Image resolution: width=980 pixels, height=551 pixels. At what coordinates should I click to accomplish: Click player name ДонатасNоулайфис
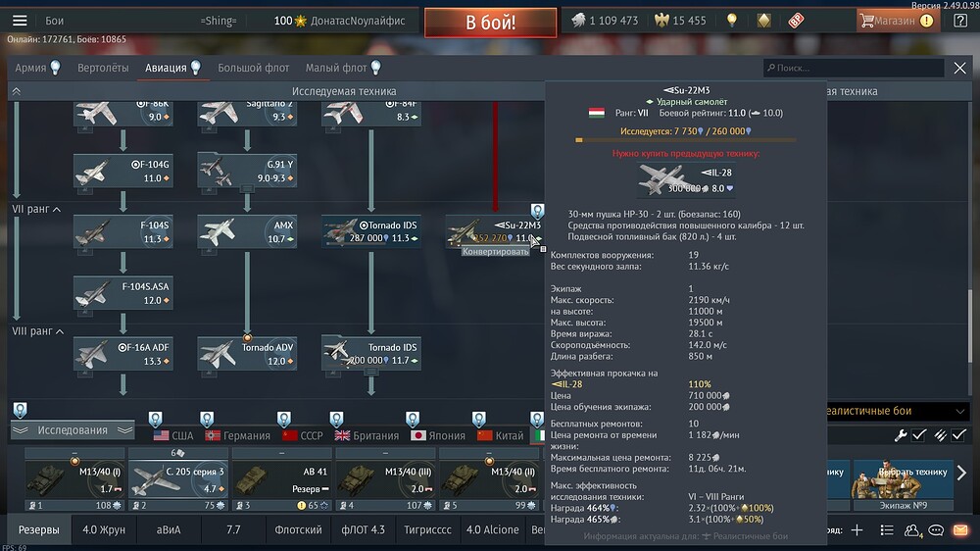coord(358,21)
